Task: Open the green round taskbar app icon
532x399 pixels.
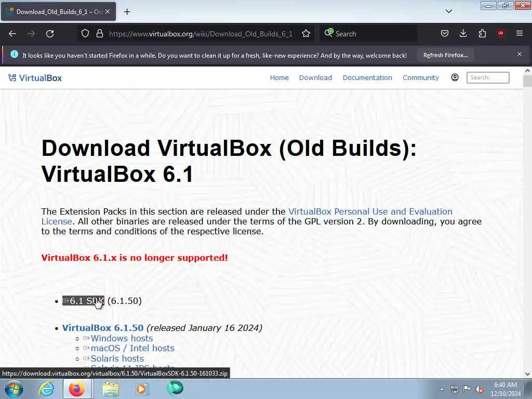Action: (175, 389)
